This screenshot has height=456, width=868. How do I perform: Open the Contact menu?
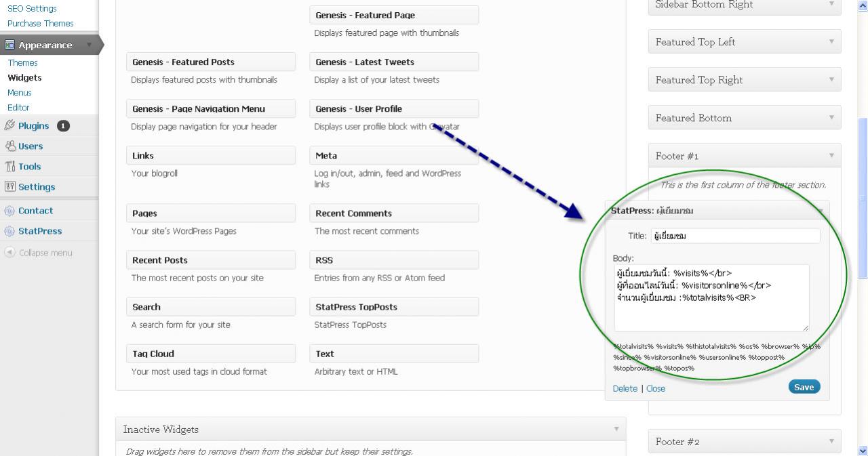[35, 211]
